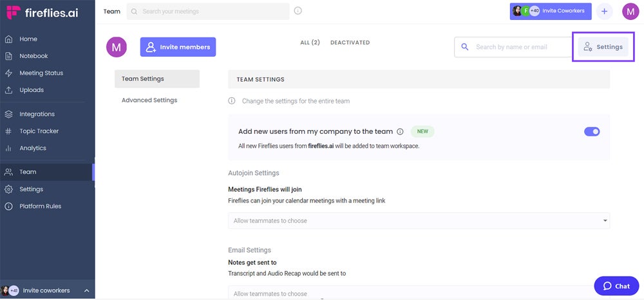Image resolution: width=644 pixels, height=300 pixels.
Task: Click the Invite members button
Action: pyautogui.click(x=178, y=47)
